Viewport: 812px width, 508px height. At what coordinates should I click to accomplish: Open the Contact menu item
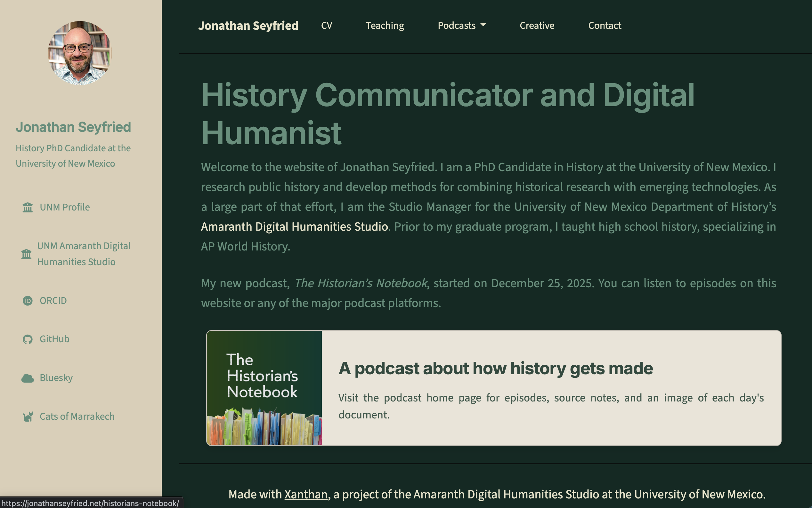pyautogui.click(x=605, y=26)
